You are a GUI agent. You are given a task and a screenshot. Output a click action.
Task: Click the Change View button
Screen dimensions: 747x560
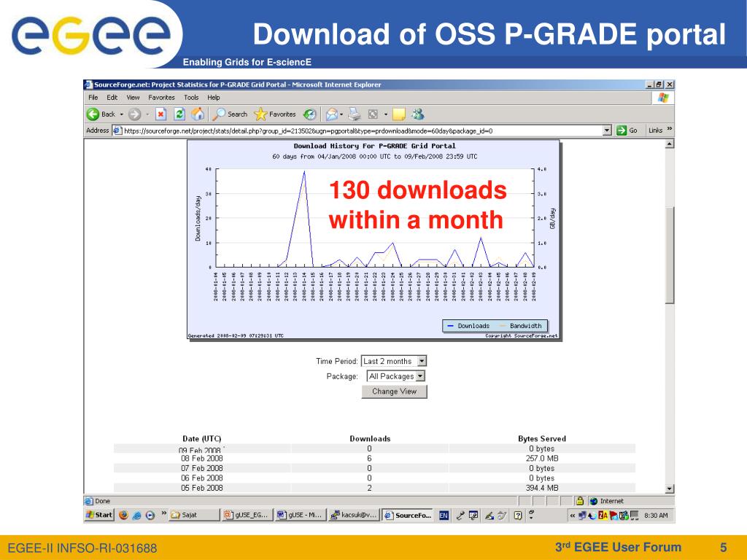[394, 392]
